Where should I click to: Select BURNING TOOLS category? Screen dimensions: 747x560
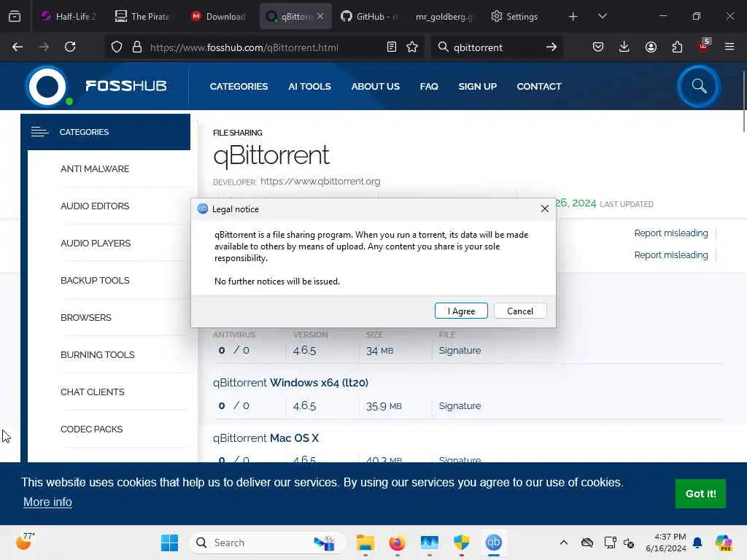[x=97, y=355]
